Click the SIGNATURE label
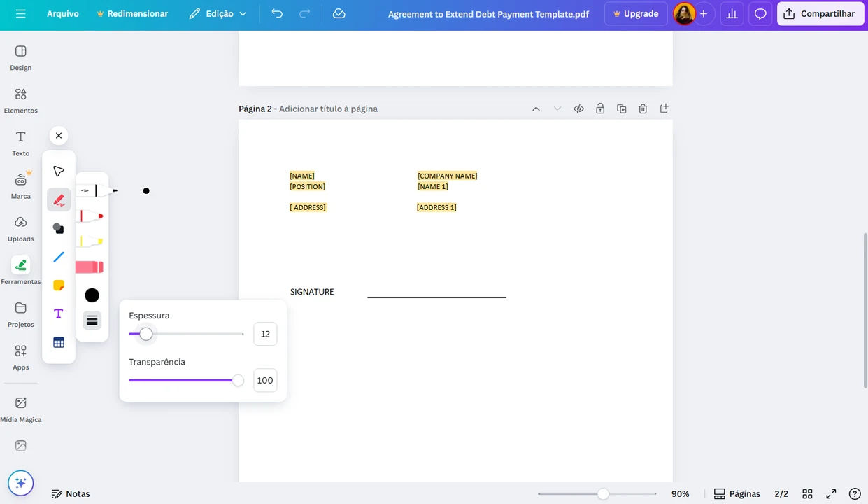868x504 pixels. tap(312, 292)
